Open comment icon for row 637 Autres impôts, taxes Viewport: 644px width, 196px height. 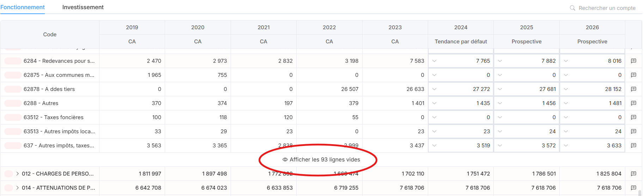pyautogui.click(x=633, y=146)
